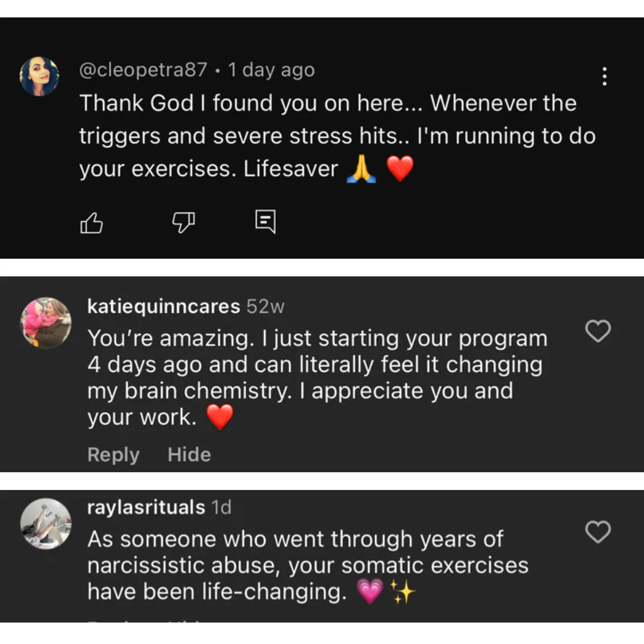Heart the raylasrituals comment

598,532
